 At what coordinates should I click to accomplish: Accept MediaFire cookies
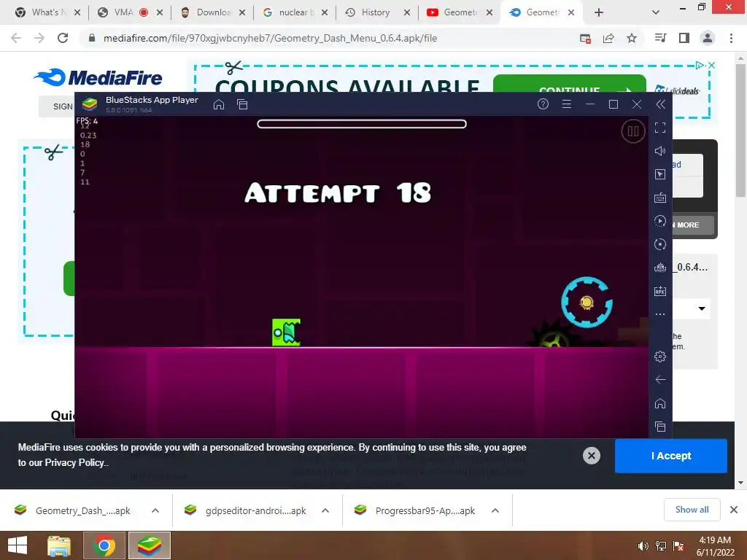(x=671, y=456)
